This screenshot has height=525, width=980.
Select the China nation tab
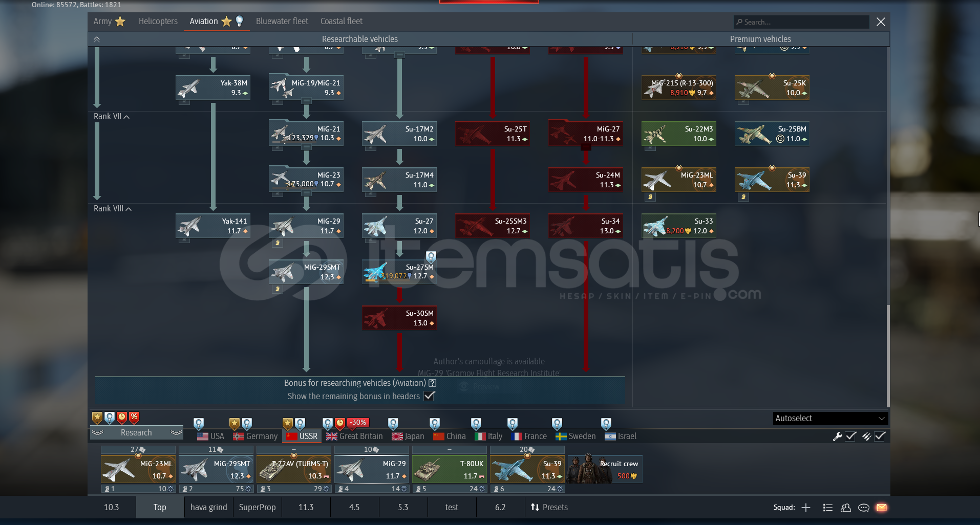point(450,436)
